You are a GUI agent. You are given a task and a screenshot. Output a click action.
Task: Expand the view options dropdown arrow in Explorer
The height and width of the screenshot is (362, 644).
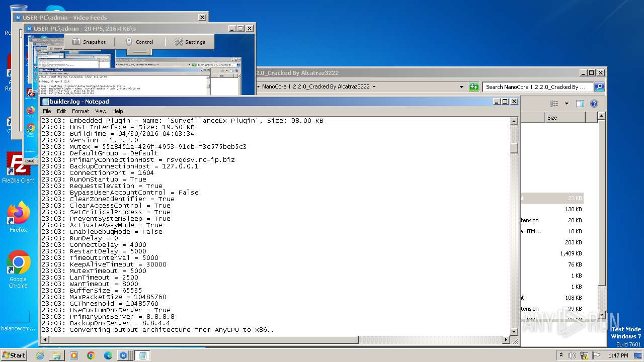click(x=567, y=104)
